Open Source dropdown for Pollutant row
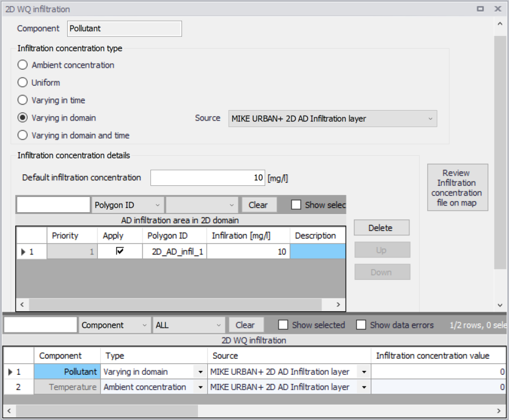 point(364,372)
